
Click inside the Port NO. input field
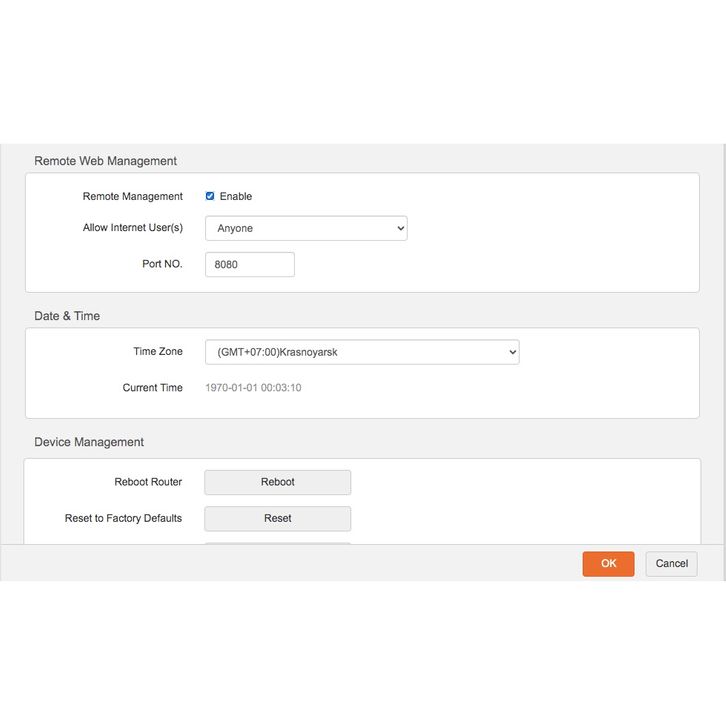250,264
